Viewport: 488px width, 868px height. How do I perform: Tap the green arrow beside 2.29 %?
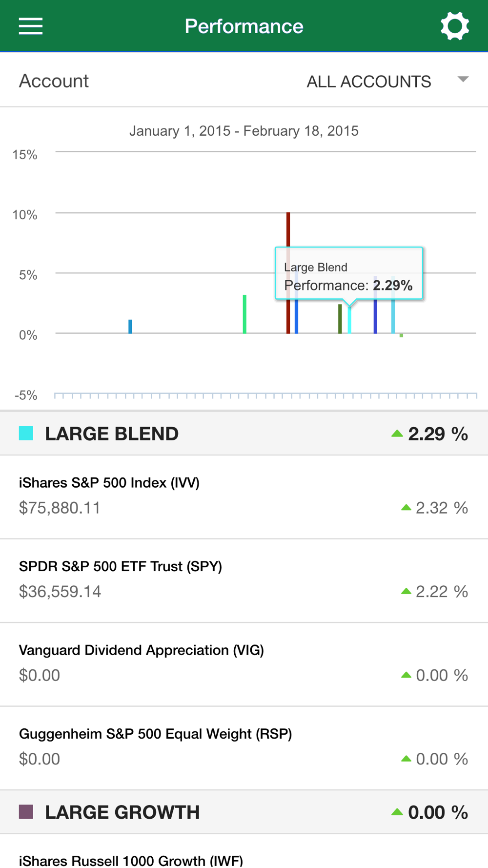pos(397,434)
